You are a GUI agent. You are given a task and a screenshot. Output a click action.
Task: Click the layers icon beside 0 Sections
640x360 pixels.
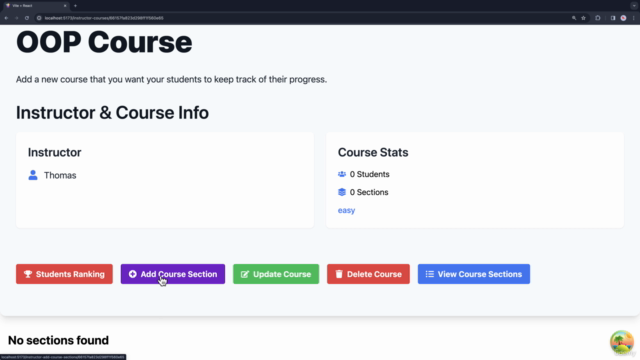pyautogui.click(x=342, y=192)
